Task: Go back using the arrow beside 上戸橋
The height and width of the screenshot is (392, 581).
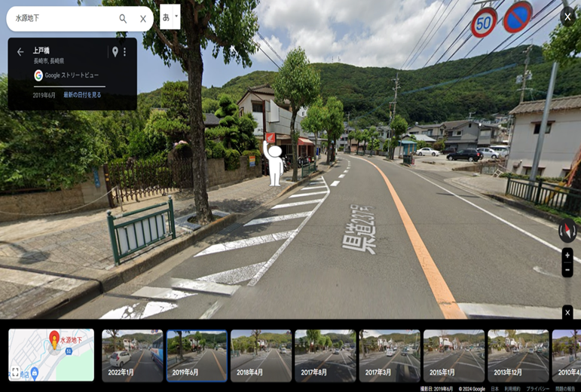Action: (x=20, y=52)
